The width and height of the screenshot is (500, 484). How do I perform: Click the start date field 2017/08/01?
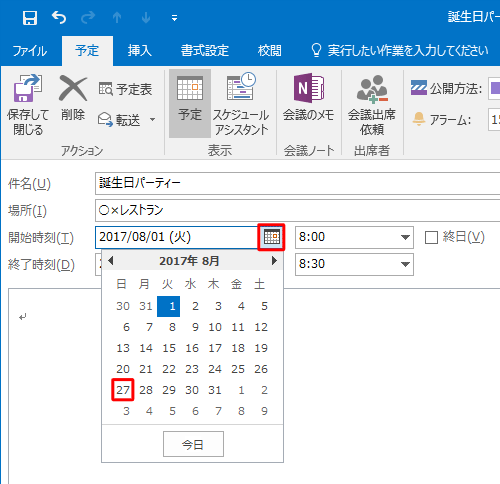coord(177,237)
